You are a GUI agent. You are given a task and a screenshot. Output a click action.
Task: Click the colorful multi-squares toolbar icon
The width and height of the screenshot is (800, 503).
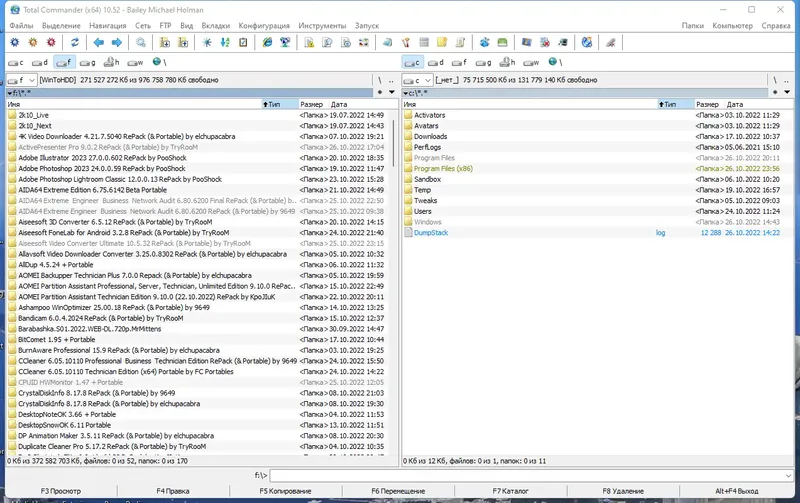tap(363, 42)
